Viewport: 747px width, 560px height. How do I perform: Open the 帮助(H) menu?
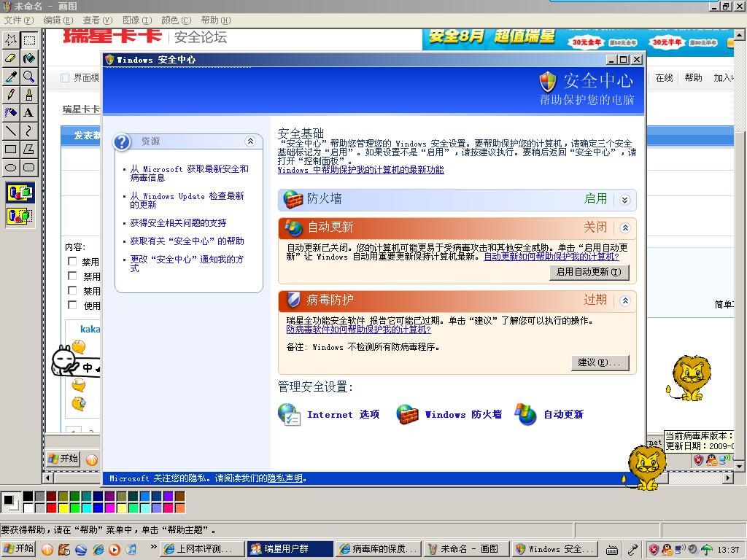(216, 20)
